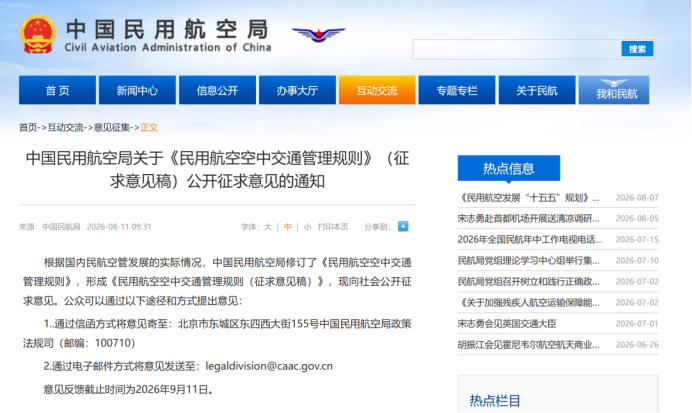Open the 我和民航 navigation tab
Image resolution: width=692 pixels, height=413 pixels.
click(614, 90)
